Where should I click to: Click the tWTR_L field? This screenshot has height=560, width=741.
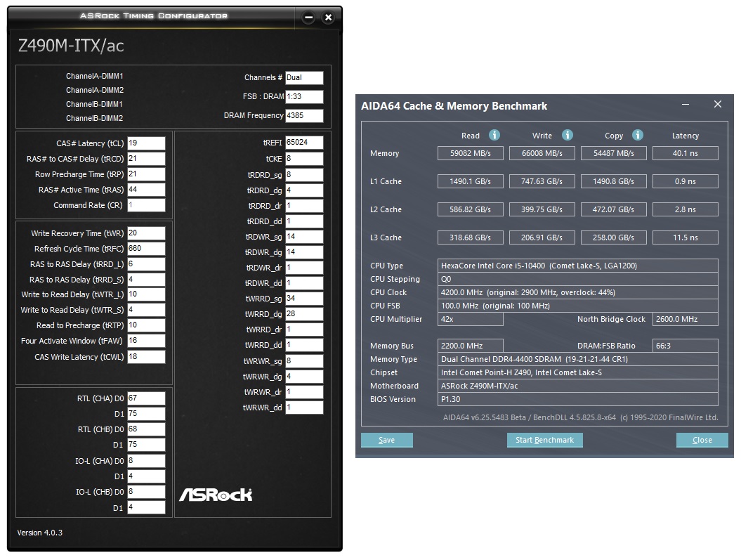point(147,294)
